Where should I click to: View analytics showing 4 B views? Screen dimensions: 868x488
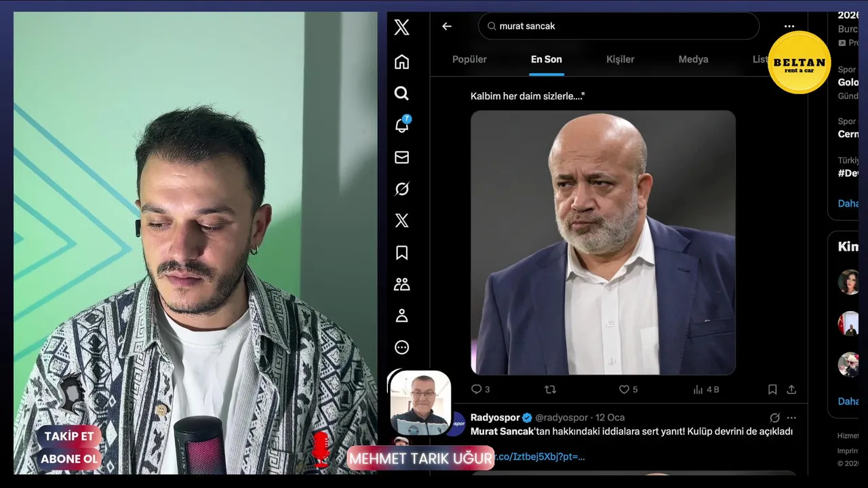tap(705, 389)
